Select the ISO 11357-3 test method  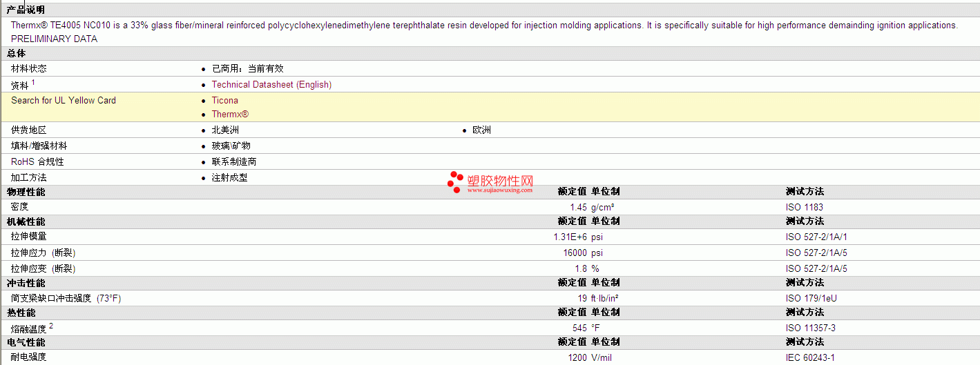tap(811, 328)
